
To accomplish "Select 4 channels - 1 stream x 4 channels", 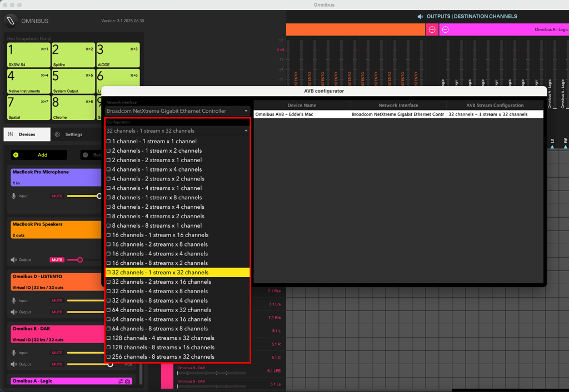I will pos(177,169).
